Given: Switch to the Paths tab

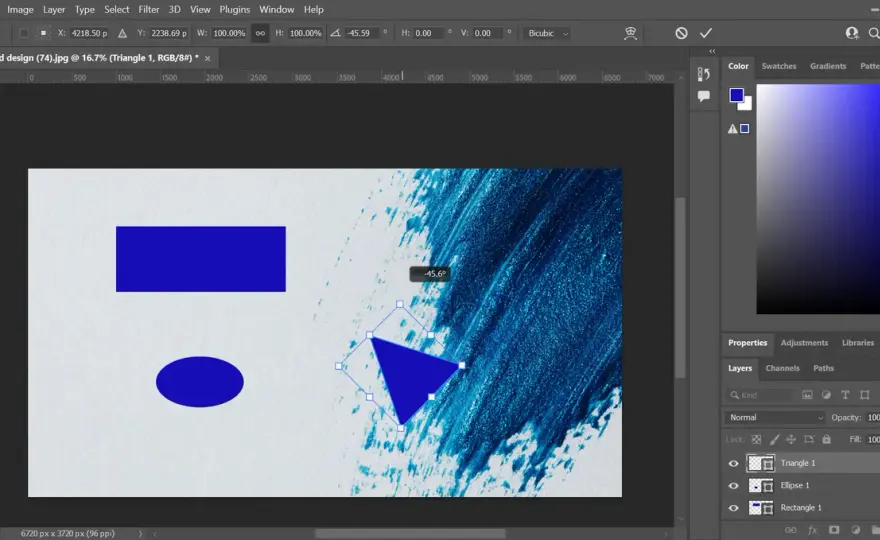Looking at the screenshot, I should coord(823,369).
